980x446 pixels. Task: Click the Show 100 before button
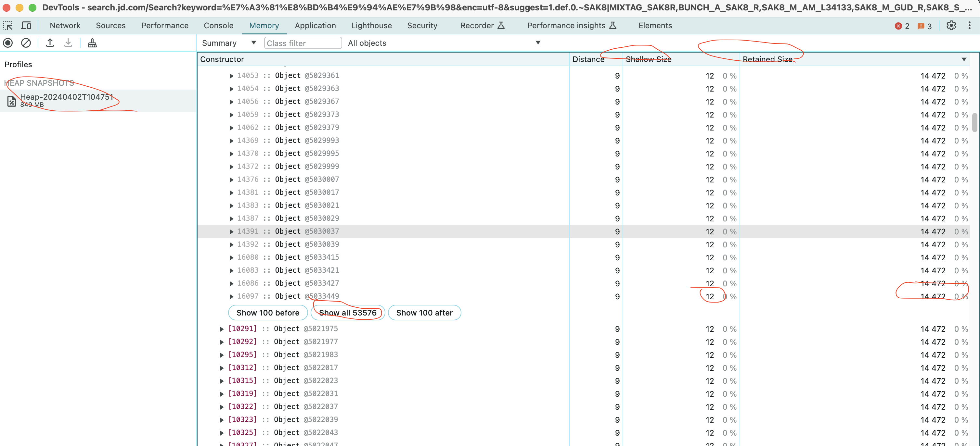click(x=268, y=313)
